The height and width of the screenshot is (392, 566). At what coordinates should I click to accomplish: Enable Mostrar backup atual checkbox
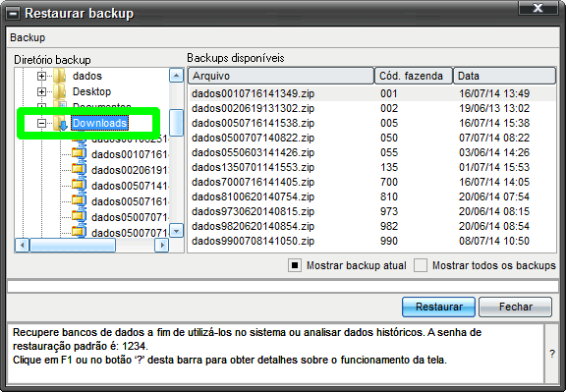[295, 265]
